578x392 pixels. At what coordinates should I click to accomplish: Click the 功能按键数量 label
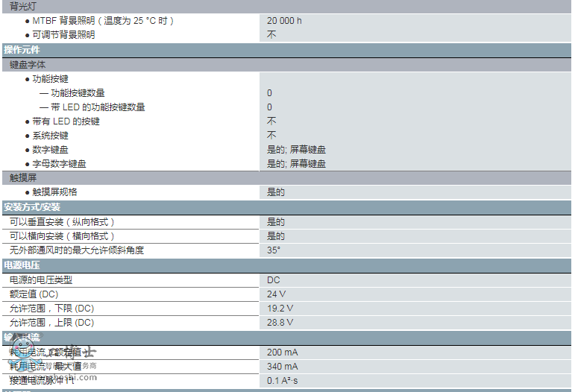pyautogui.click(x=78, y=93)
